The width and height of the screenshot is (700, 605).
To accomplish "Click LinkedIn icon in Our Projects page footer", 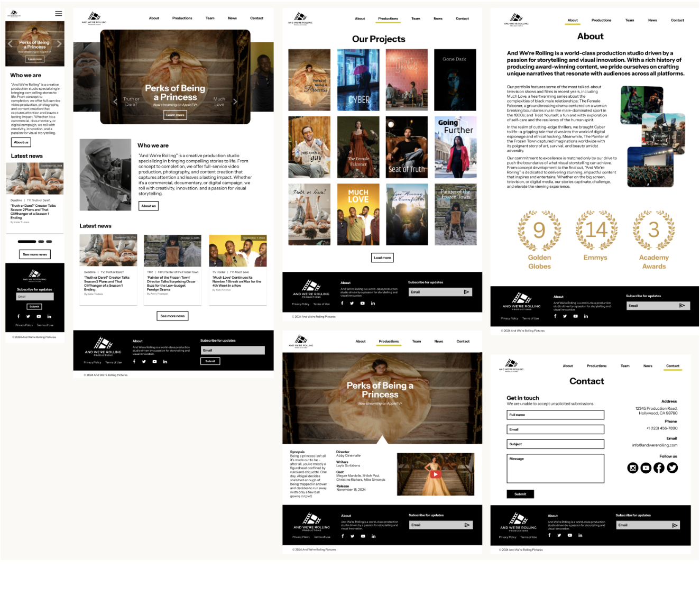I will pyautogui.click(x=373, y=304).
